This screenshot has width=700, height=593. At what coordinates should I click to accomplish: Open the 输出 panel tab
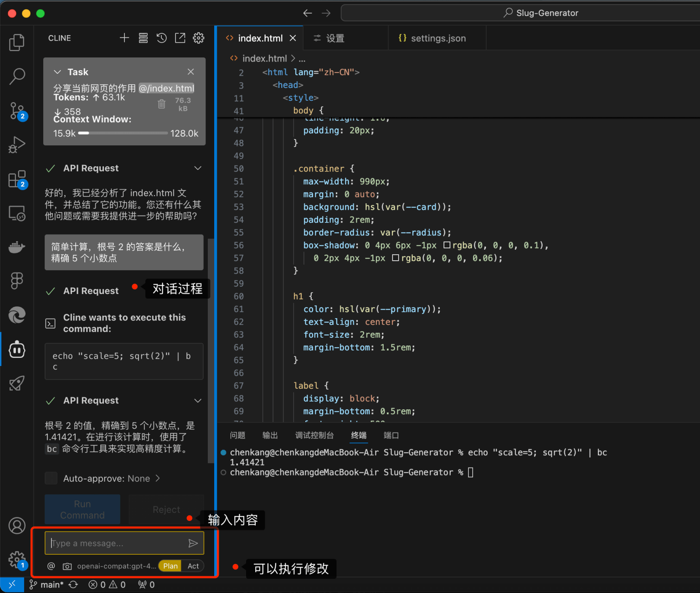coord(270,435)
